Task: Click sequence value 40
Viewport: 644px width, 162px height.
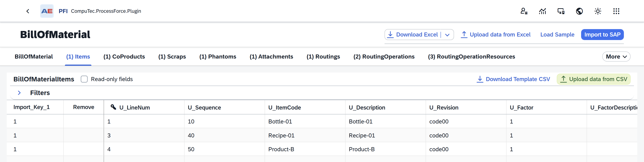Action: tap(224, 135)
